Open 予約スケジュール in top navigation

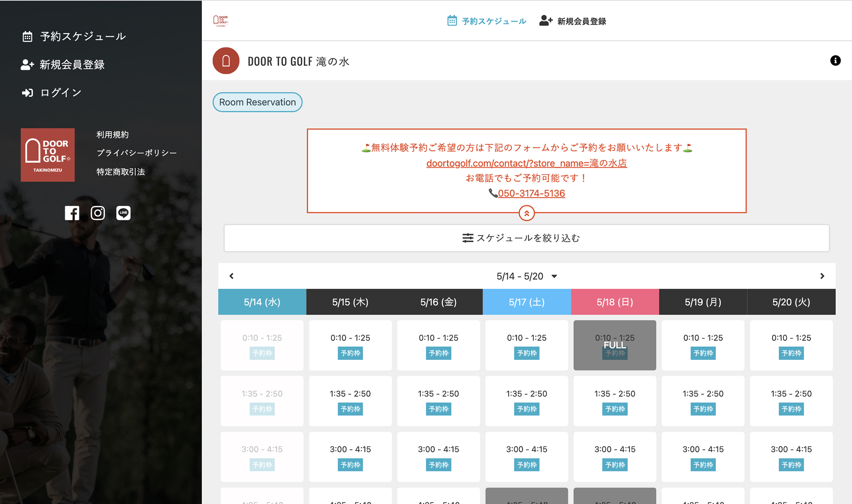(494, 21)
